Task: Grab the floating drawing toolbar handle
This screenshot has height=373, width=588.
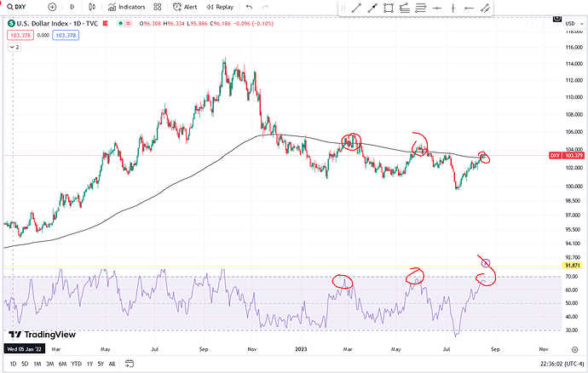Action: tap(343, 8)
